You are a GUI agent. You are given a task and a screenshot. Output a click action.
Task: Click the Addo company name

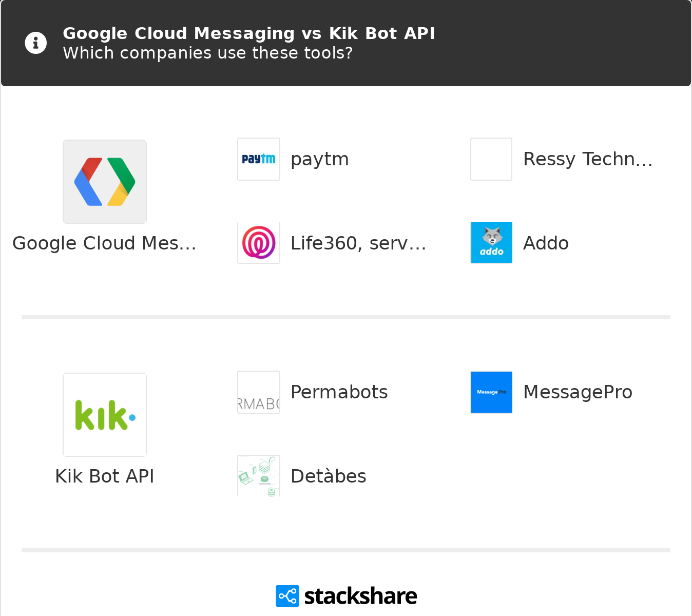click(x=546, y=243)
